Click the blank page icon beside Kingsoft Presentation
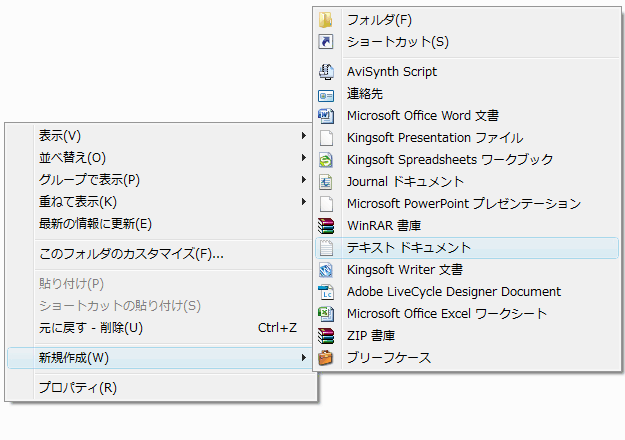Screen dimensions: 625x440 pyautogui.click(x=326, y=138)
